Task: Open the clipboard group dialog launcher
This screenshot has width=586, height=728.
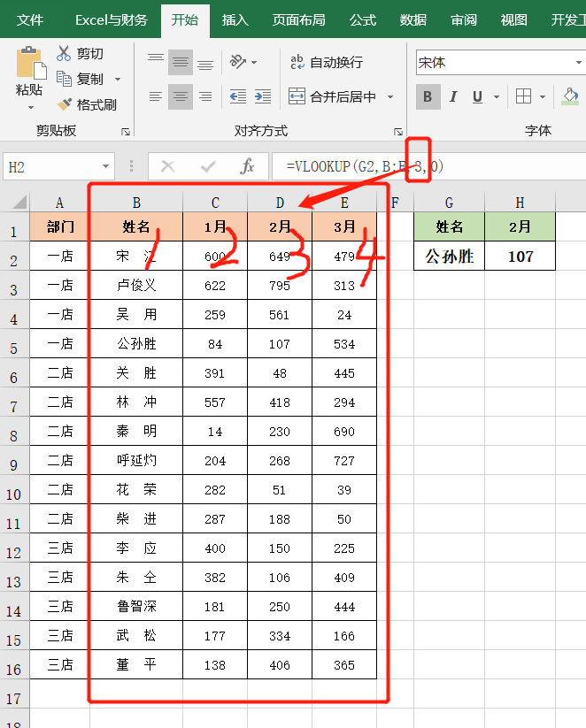Action: pyautogui.click(x=126, y=132)
